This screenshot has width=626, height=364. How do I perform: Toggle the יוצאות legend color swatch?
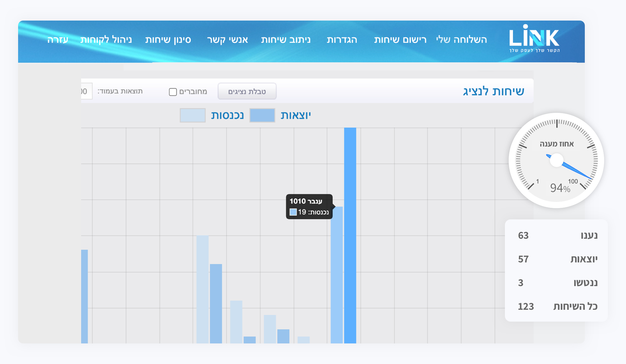262,115
